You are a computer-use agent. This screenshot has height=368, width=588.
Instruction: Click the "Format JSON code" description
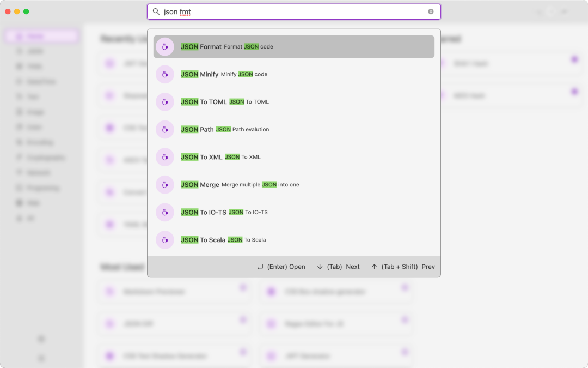(x=248, y=46)
